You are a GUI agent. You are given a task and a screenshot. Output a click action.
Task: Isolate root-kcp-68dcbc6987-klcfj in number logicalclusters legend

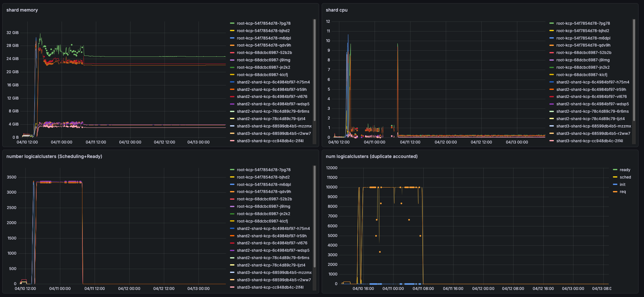(x=262, y=221)
